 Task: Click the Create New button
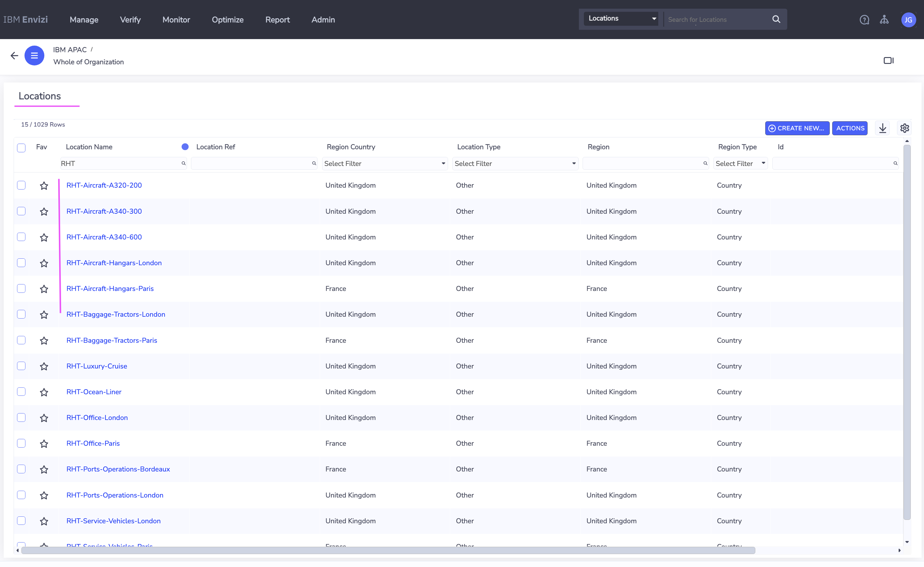click(797, 128)
